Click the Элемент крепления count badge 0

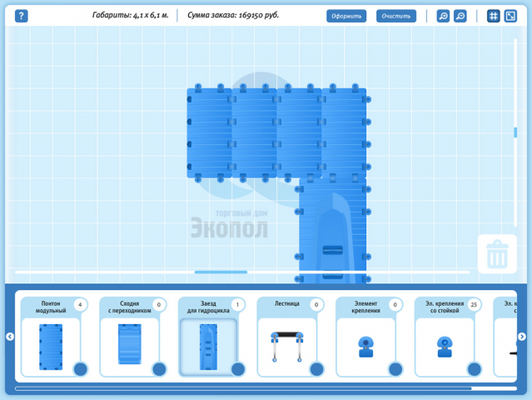[395, 305]
